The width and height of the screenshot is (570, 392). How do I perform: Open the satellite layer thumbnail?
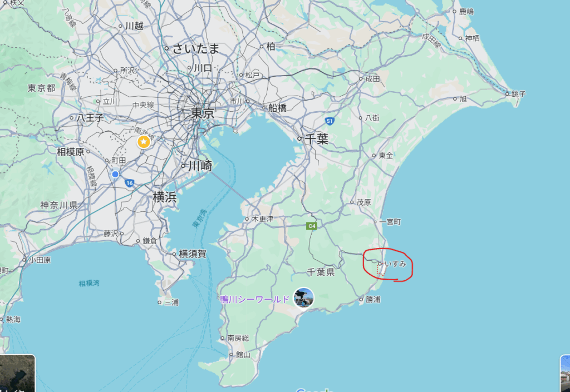point(17,373)
